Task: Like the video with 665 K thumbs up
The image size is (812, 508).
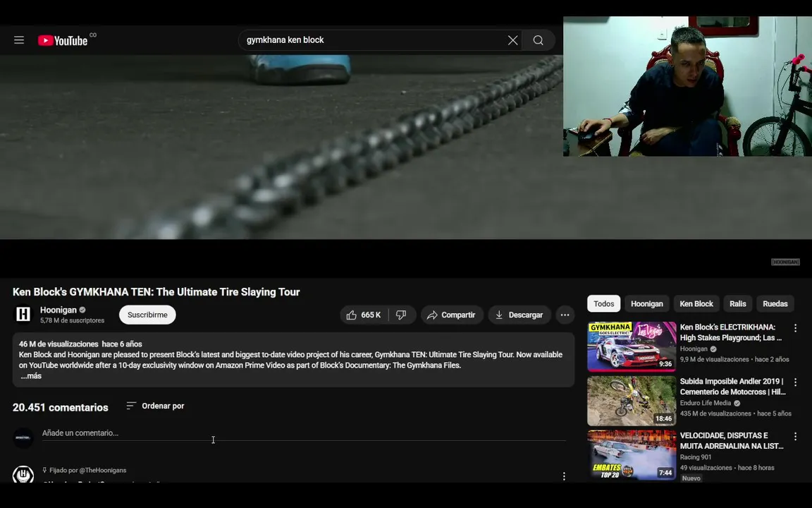Action: (x=364, y=315)
